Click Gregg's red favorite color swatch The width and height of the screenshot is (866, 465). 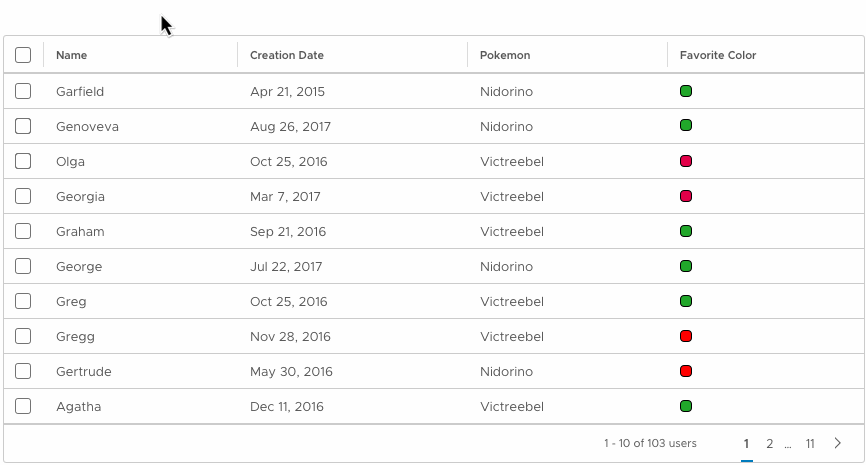[686, 336]
